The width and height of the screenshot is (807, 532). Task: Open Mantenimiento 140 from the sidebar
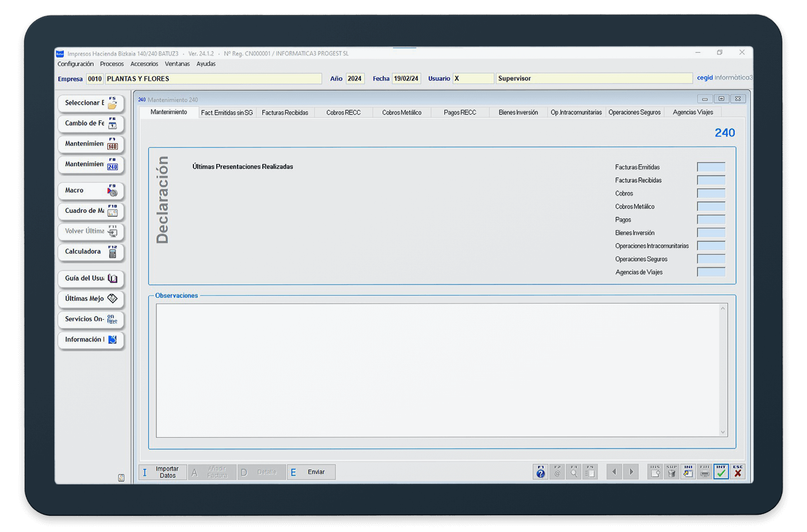[x=91, y=144]
